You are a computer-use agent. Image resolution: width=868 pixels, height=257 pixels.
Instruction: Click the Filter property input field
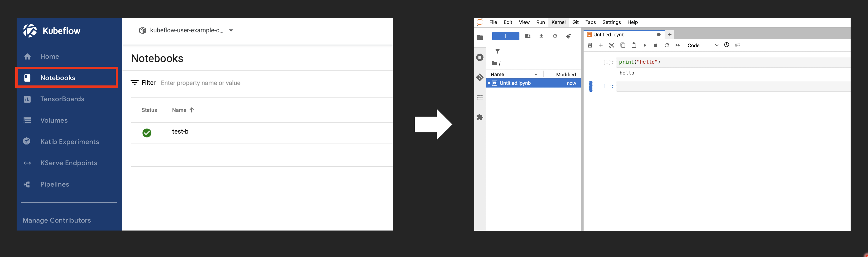click(236, 83)
